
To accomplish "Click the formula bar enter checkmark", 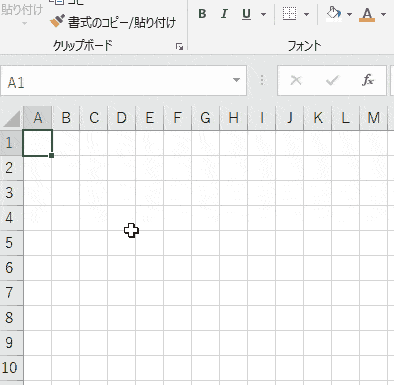I will coord(332,80).
